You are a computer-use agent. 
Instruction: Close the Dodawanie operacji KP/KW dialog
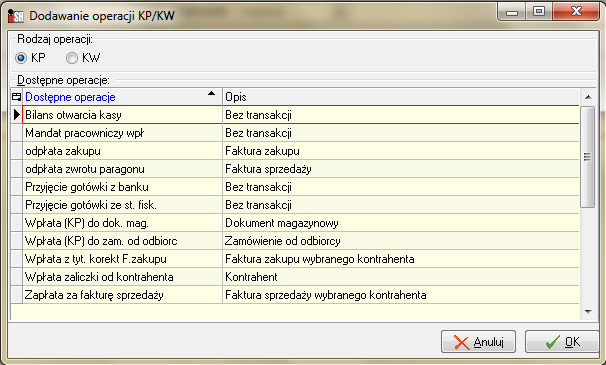[576, 12]
